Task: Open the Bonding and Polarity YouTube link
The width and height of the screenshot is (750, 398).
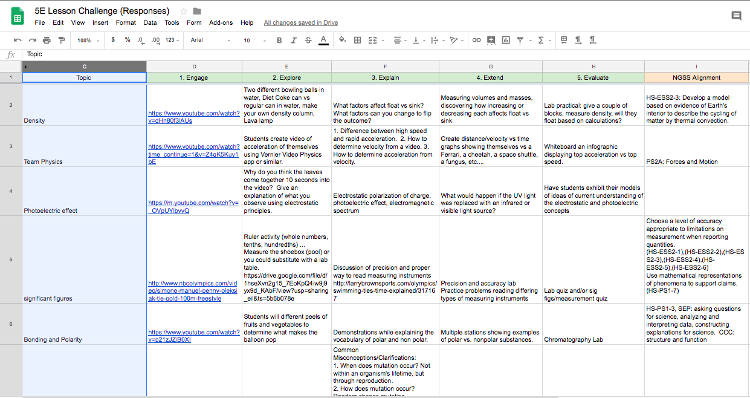Action: [194, 335]
